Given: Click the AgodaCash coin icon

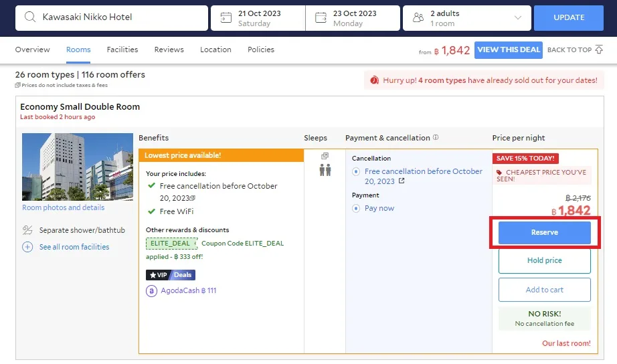Looking at the screenshot, I should [151, 291].
